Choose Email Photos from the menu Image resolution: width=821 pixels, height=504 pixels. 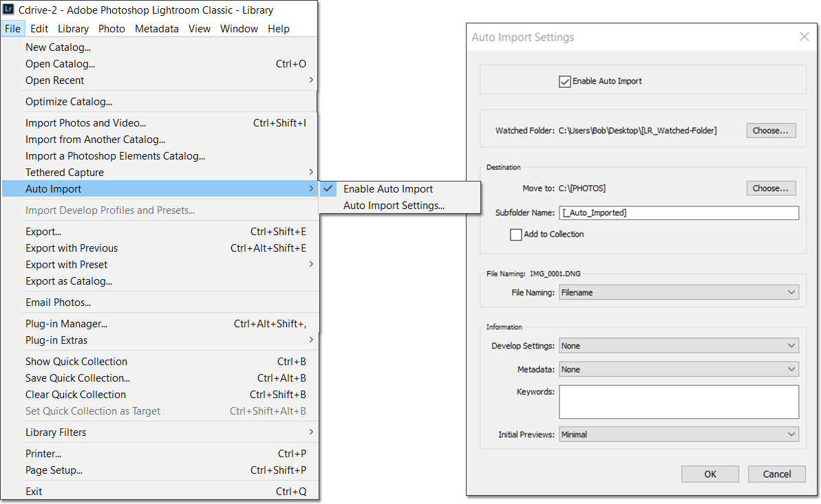(x=160, y=303)
